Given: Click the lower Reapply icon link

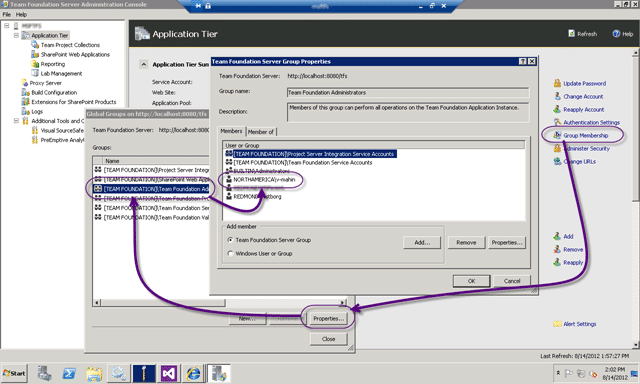Looking at the screenshot, I should [557, 262].
